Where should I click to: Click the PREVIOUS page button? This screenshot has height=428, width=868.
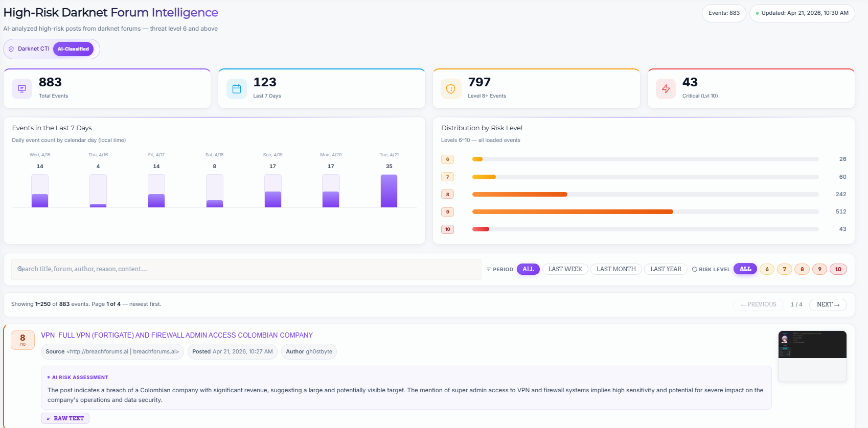tap(759, 304)
